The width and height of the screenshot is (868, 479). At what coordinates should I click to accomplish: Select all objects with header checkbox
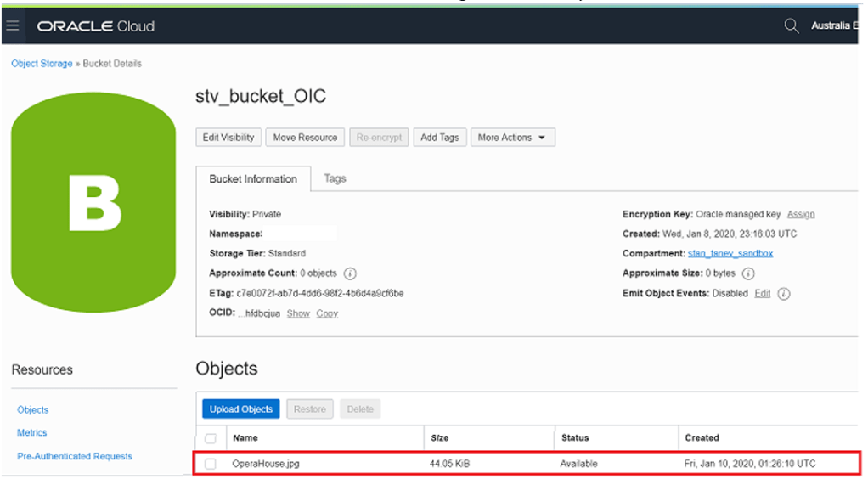tap(211, 438)
